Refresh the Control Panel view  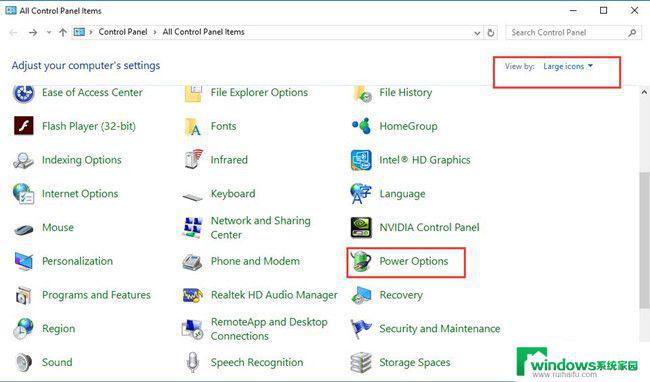point(491,33)
